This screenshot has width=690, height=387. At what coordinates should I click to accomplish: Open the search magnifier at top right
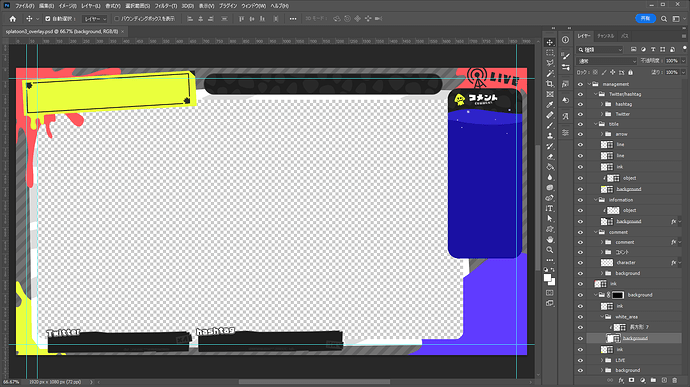[664, 19]
